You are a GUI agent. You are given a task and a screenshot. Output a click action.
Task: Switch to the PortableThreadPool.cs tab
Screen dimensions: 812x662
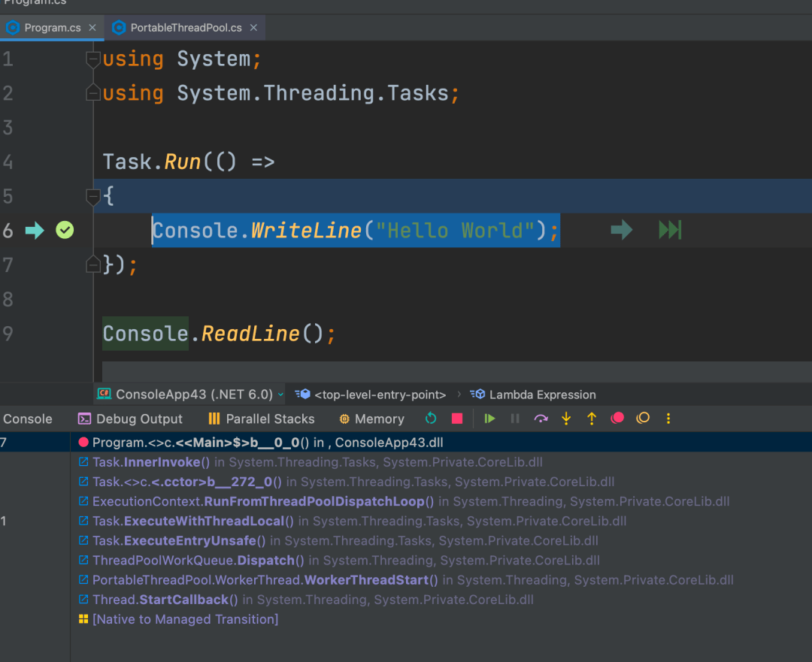[185, 28]
